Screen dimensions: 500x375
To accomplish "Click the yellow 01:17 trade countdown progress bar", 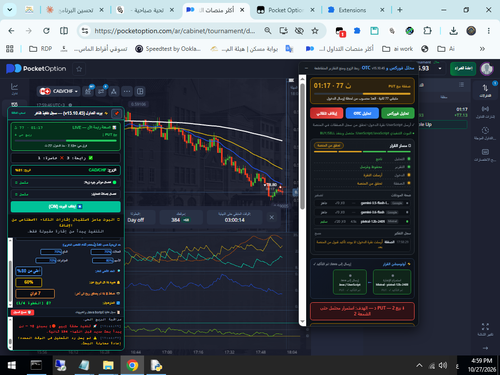I will point(362,94).
